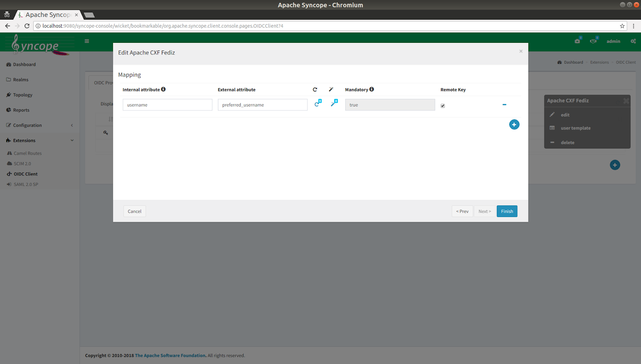This screenshot has width=641, height=364.
Task: Click the Finish button
Action: coord(506,211)
